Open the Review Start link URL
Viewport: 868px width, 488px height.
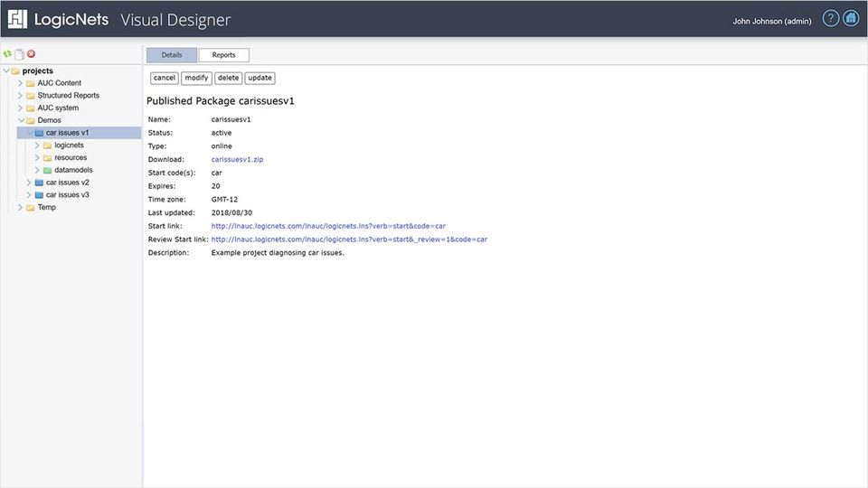(349, 239)
